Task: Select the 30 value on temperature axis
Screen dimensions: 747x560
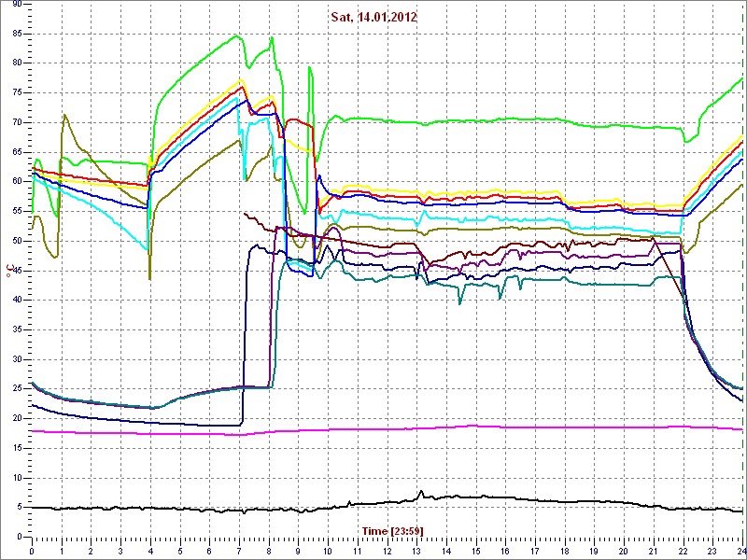Action: (x=17, y=359)
